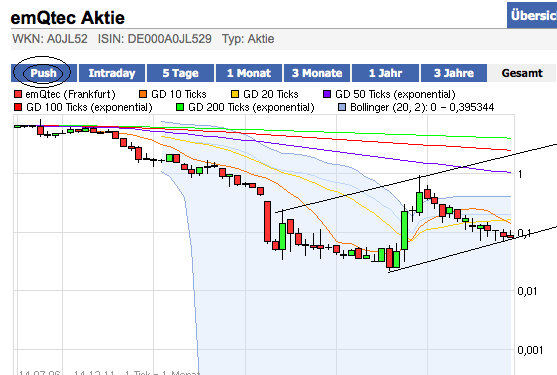Select the Gesamt timeframe tab

pyautogui.click(x=522, y=73)
